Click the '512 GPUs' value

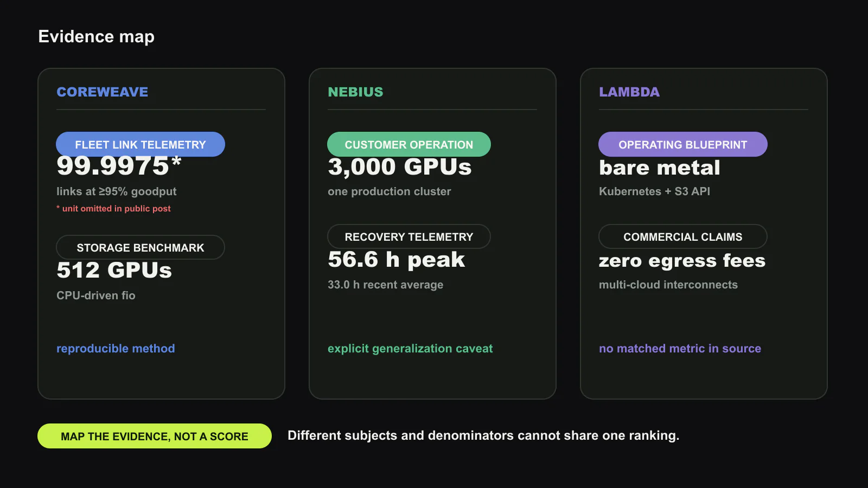coord(114,270)
